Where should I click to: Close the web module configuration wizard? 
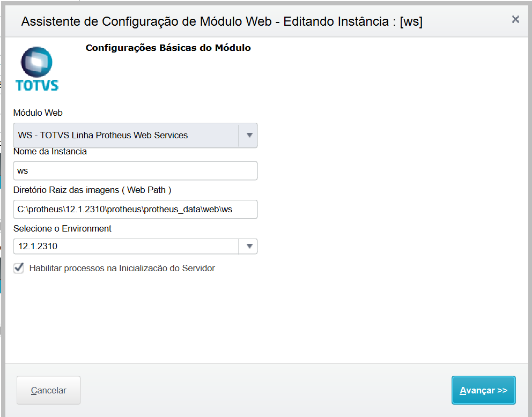(x=515, y=19)
